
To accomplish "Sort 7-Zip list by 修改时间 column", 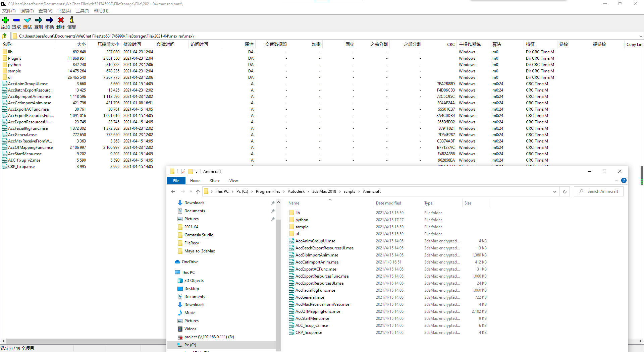I will click(x=138, y=44).
